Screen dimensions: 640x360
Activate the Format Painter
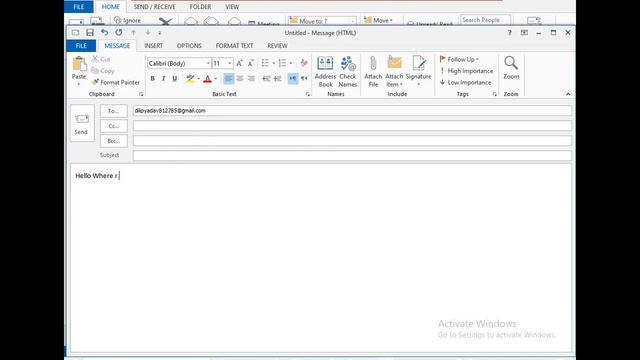[116, 82]
